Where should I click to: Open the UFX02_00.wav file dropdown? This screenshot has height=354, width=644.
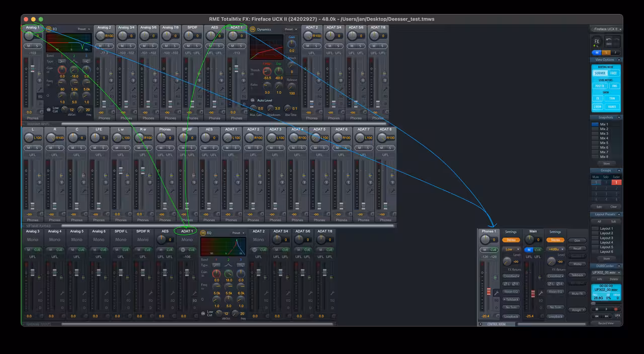[x=606, y=273]
